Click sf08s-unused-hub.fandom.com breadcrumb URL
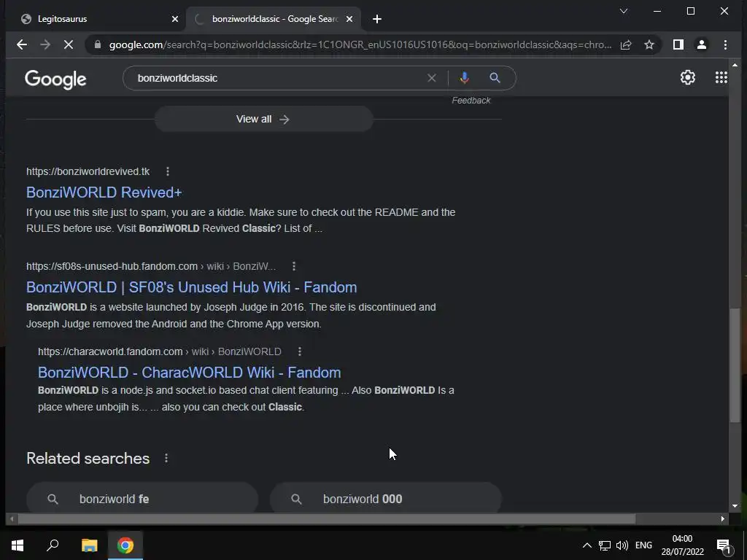This screenshot has width=747, height=560. pyautogui.click(x=151, y=266)
